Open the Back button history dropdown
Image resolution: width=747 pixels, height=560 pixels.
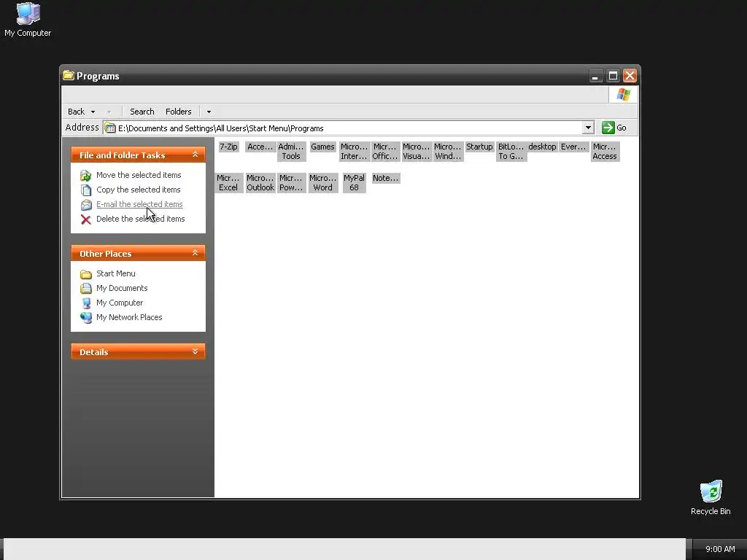point(93,112)
